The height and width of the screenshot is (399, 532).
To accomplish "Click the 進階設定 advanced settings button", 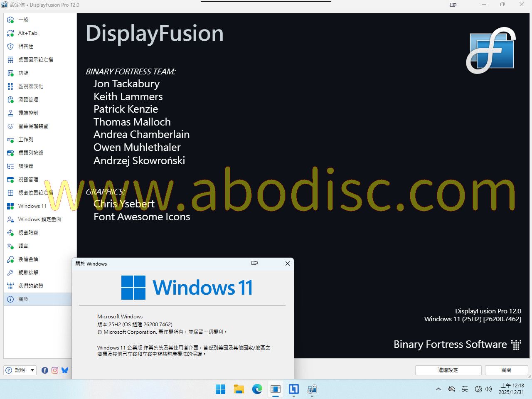I will pos(448,370).
